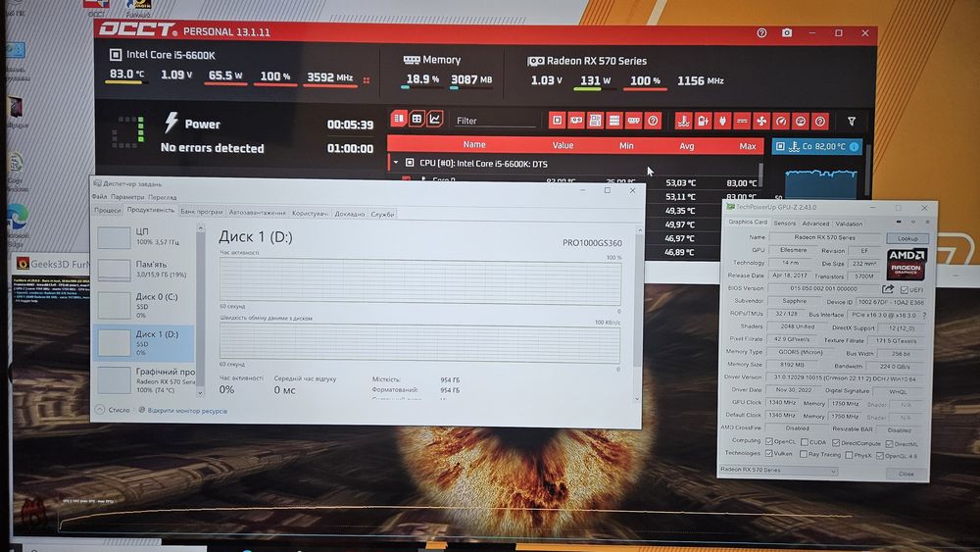Screen dimensions: 980x552
Task: Toggle the OCCT usage load filter icon
Action: (x=800, y=121)
